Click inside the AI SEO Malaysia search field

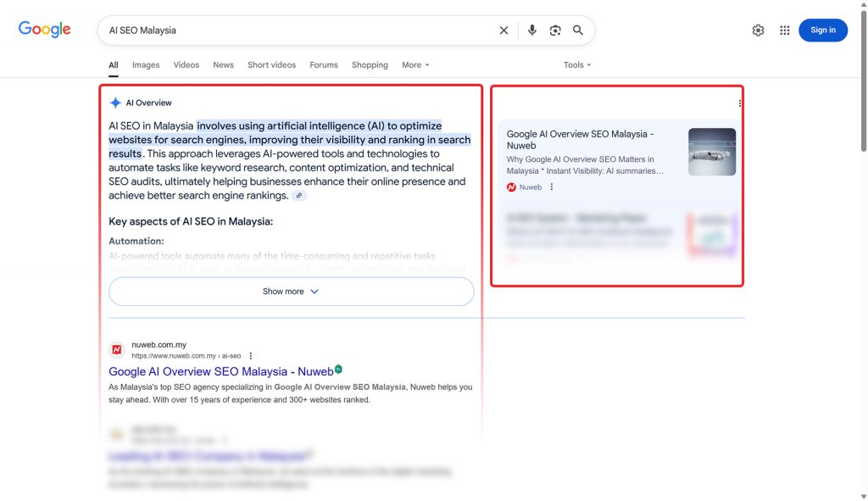pyautogui.click(x=299, y=31)
